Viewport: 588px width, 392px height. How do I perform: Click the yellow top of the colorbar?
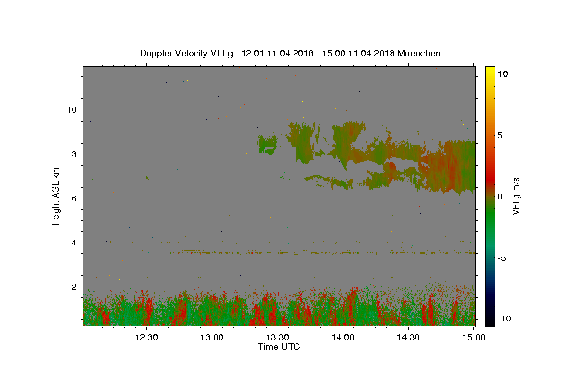(x=490, y=71)
